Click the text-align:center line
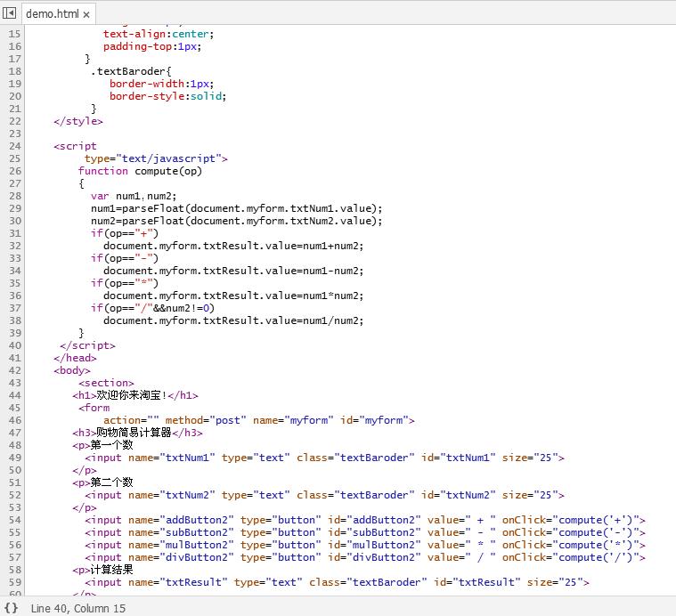Image resolution: width=676 pixels, height=616 pixels. click(x=159, y=34)
